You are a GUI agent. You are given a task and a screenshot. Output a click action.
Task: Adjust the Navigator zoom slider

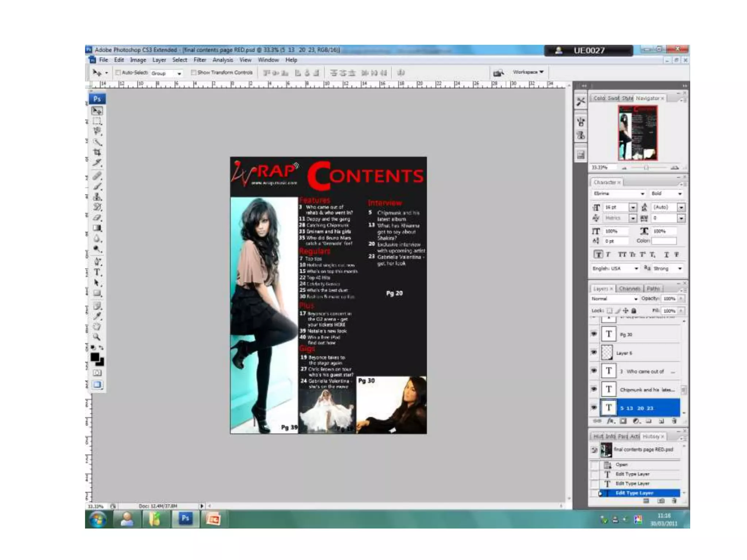tap(646, 168)
